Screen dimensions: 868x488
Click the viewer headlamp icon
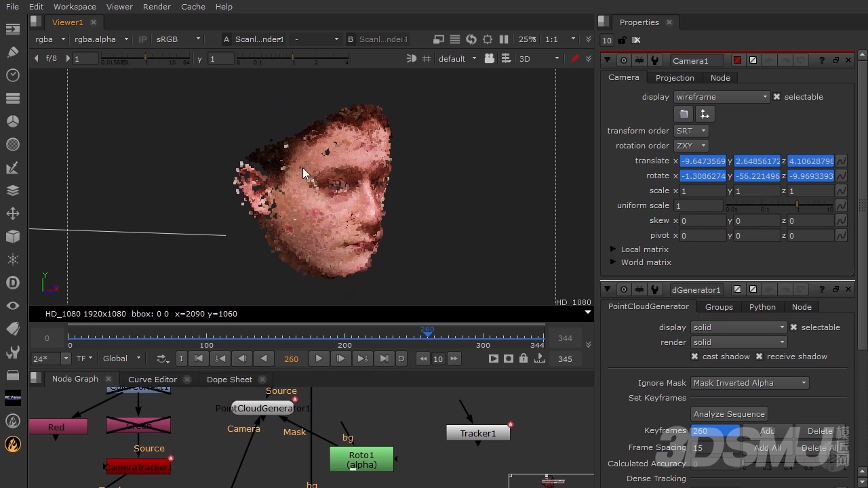[x=411, y=58]
